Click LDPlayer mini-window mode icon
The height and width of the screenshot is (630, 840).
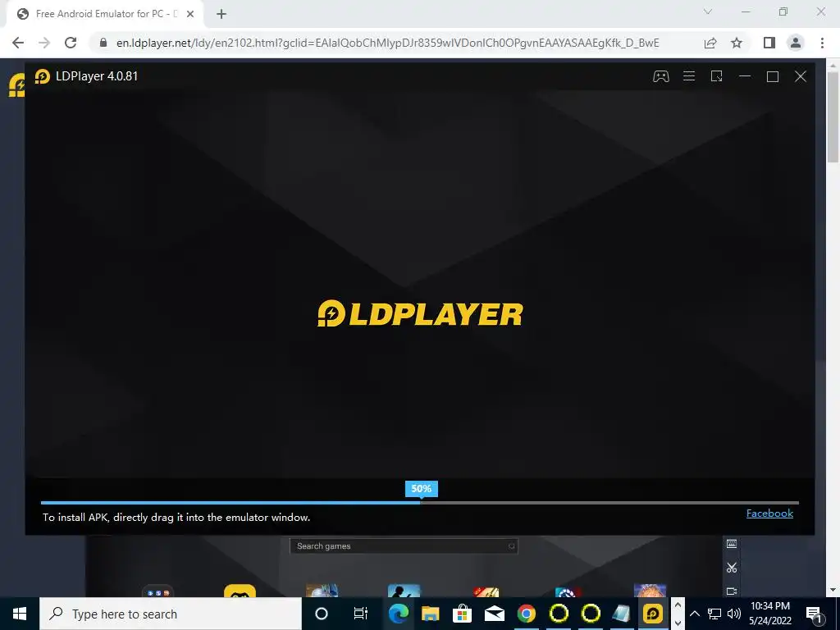tap(717, 76)
